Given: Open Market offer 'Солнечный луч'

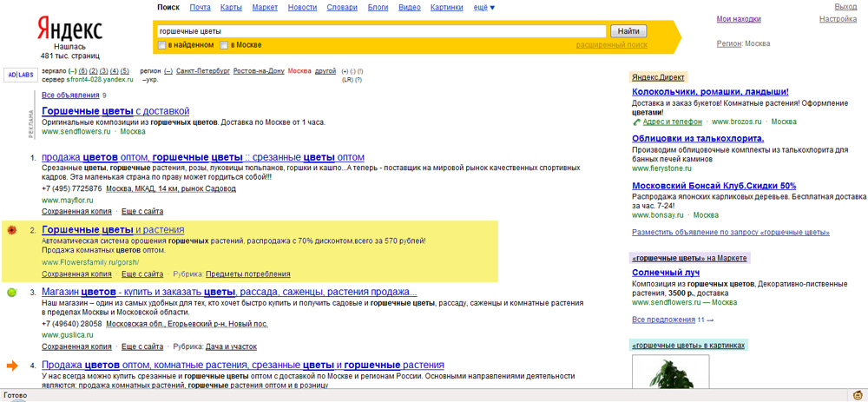Looking at the screenshot, I should point(666,273).
